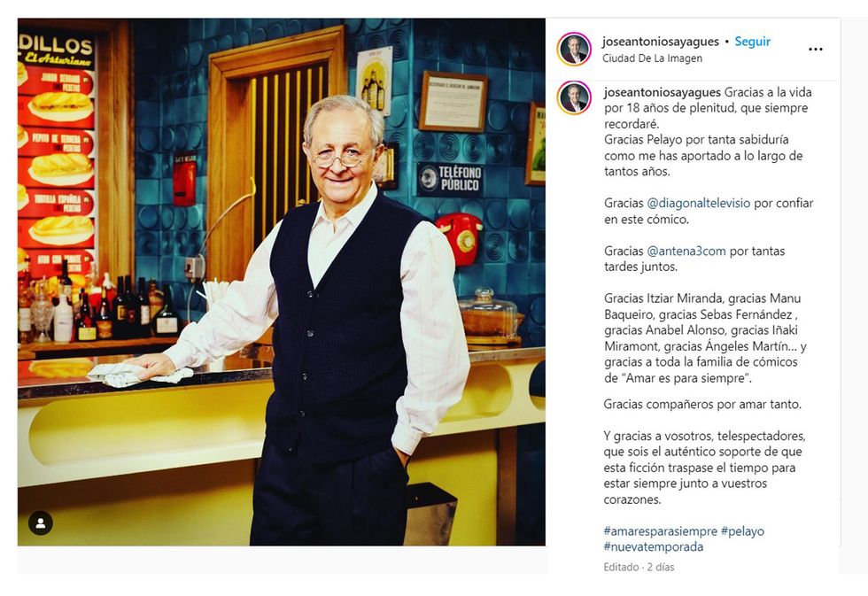Open the #amaresparasiempre hashtag
This screenshot has width=868, height=596.
(661, 531)
